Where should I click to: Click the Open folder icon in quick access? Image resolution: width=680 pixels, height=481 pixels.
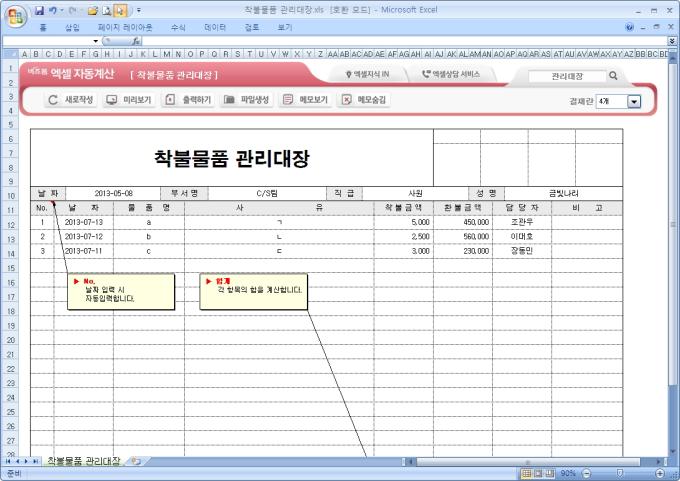92,10
